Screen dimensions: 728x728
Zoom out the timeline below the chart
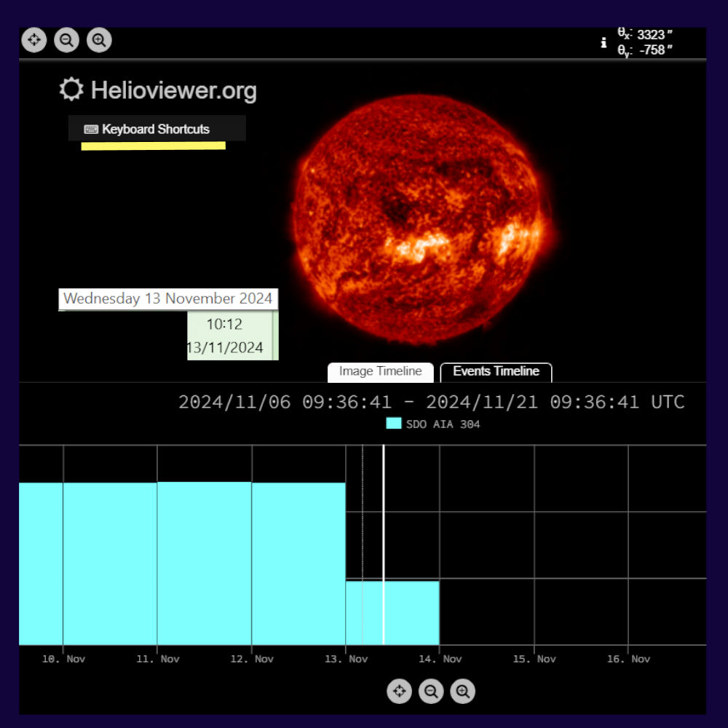431,691
